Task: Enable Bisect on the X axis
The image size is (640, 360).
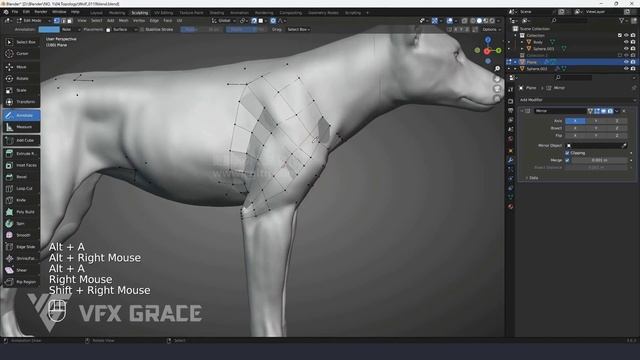Action: coord(575,128)
